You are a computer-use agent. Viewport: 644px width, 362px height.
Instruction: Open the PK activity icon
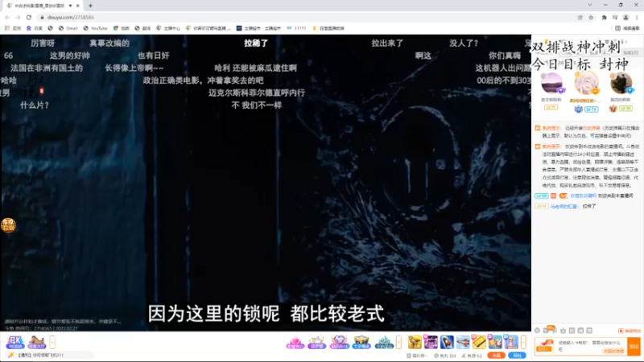(x=14, y=342)
